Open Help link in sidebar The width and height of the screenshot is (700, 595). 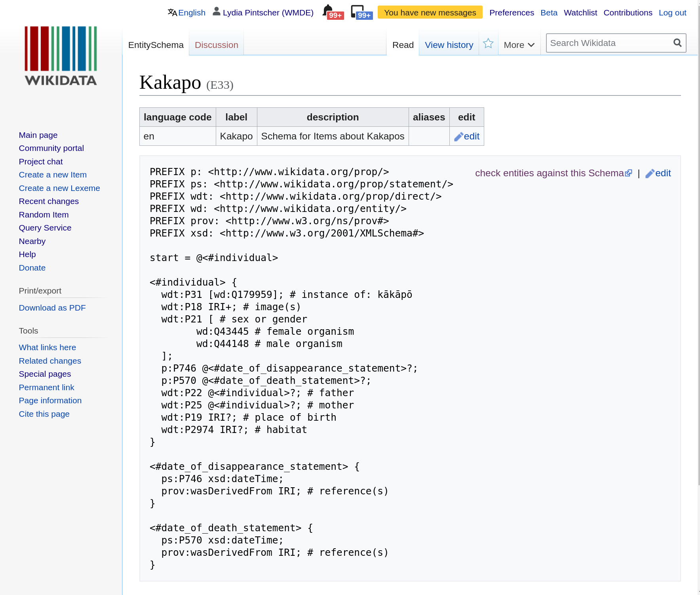click(x=27, y=254)
